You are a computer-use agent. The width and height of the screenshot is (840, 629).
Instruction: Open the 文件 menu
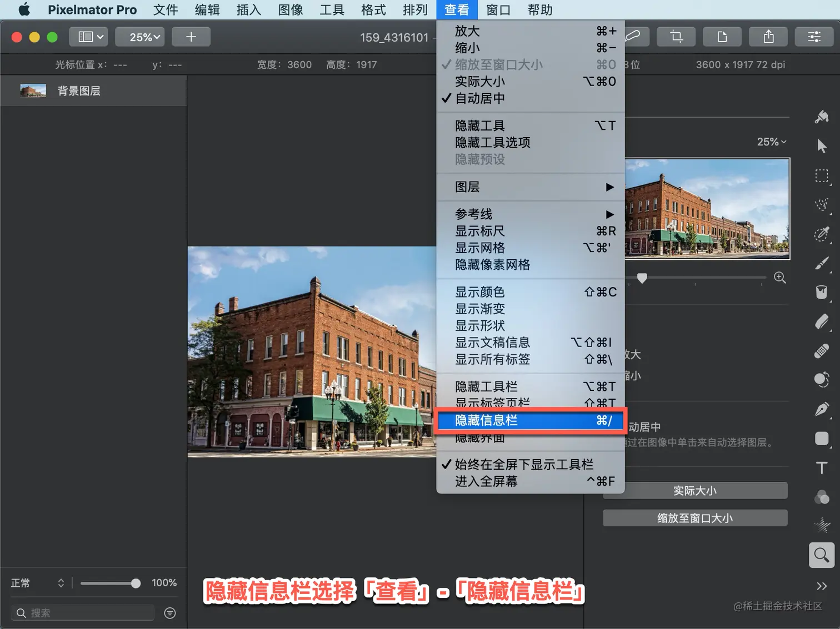[x=166, y=9]
